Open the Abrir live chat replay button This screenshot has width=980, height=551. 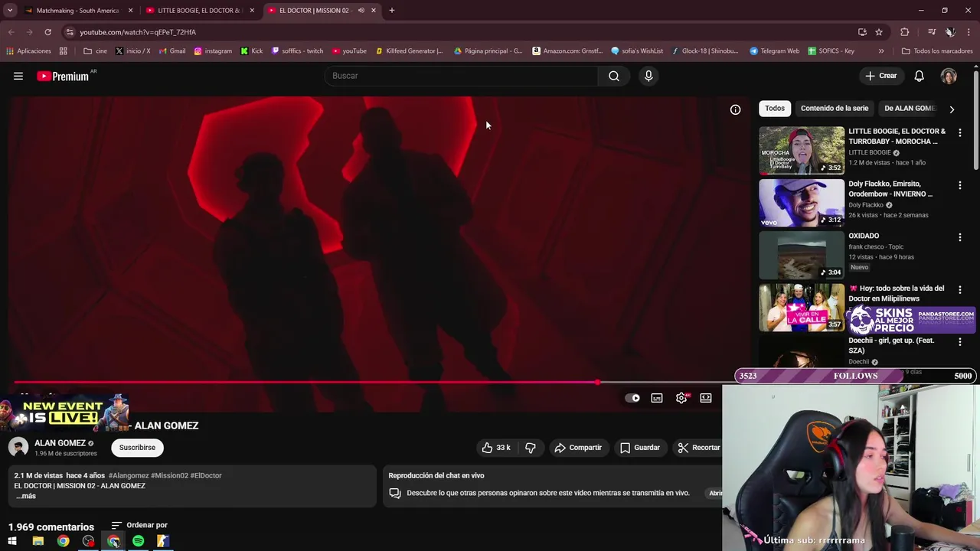[x=716, y=493]
